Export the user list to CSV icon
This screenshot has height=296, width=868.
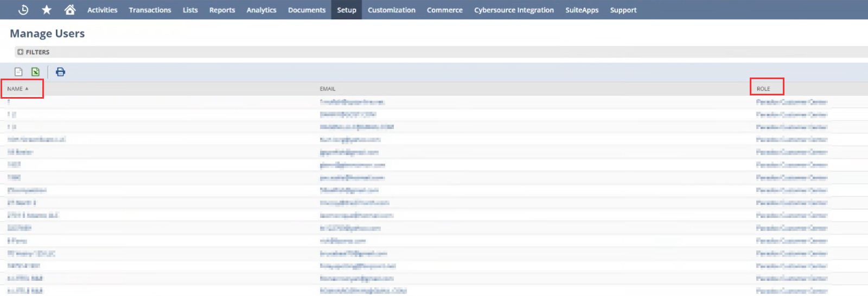point(18,72)
